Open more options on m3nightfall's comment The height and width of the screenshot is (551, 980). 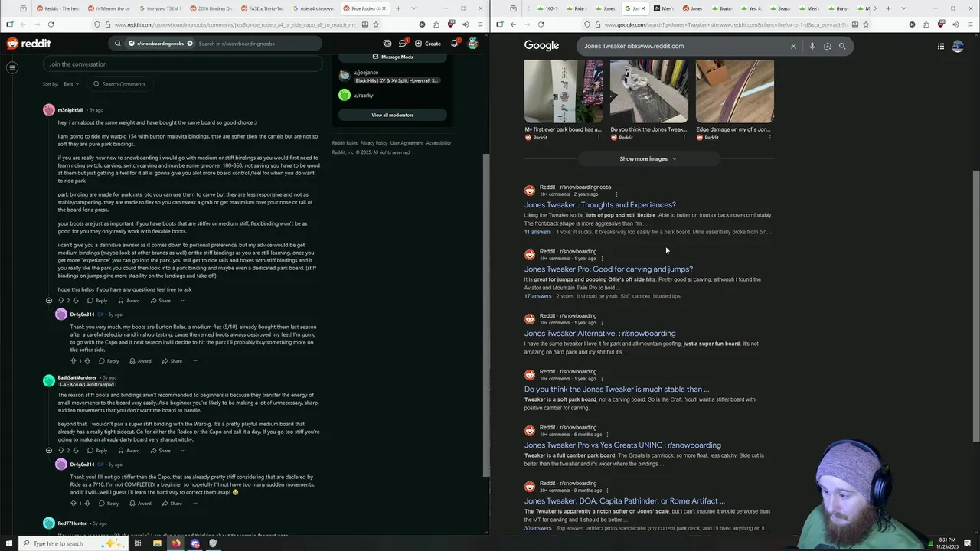point(184,301)
